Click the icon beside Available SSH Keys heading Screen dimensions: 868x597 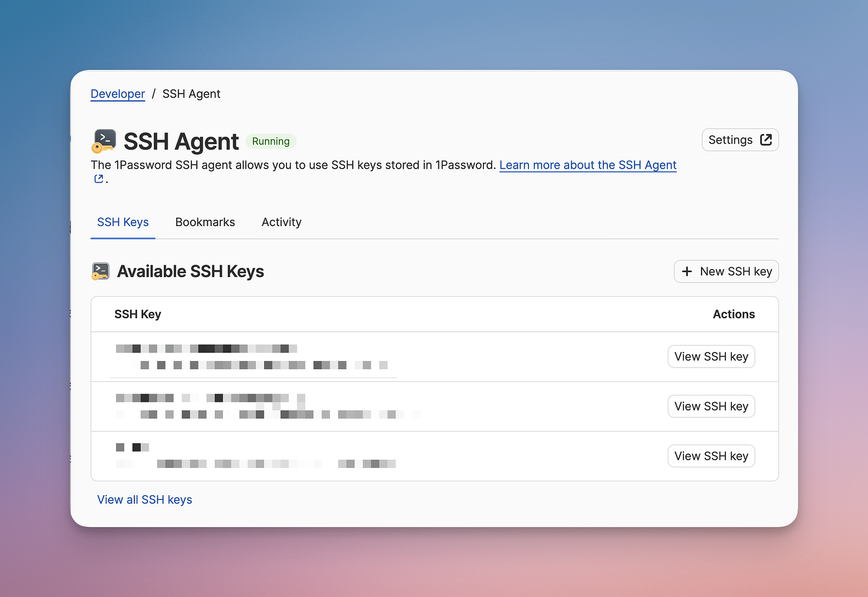[x=100, y=271]
